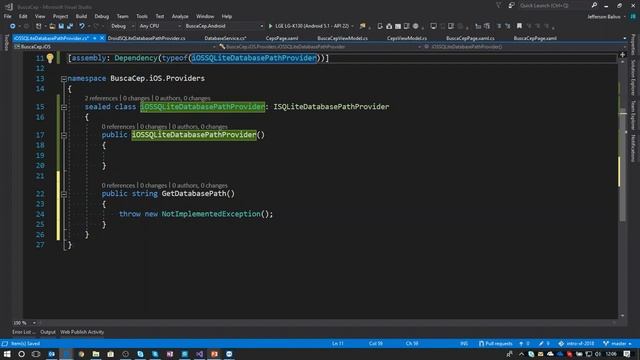The image size is (640, 360).
Task: Click the bookmark toolbar icon
Action: [519, 26]
